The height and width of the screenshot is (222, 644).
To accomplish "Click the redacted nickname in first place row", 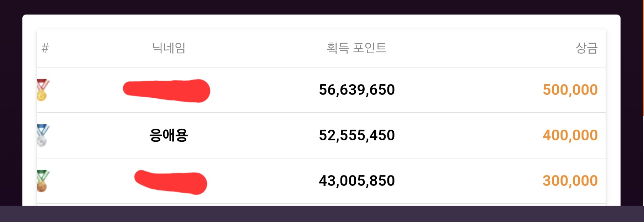I will 166,91.
